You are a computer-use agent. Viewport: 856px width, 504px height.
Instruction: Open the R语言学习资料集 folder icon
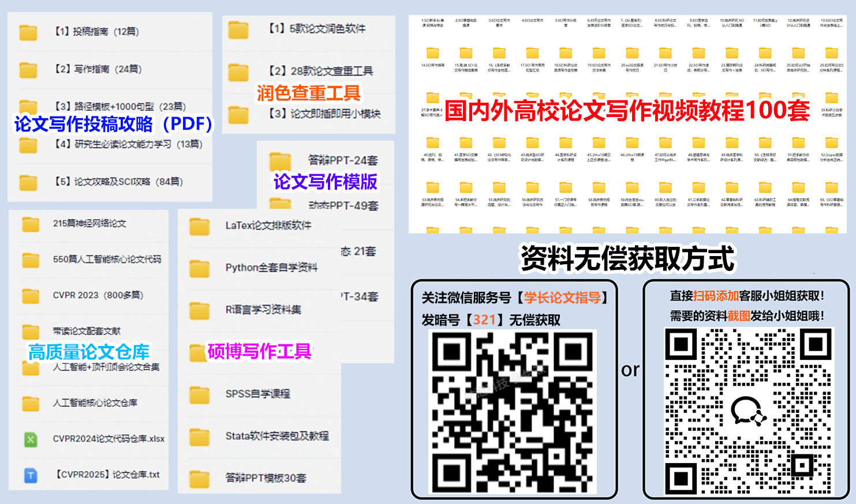199,311
